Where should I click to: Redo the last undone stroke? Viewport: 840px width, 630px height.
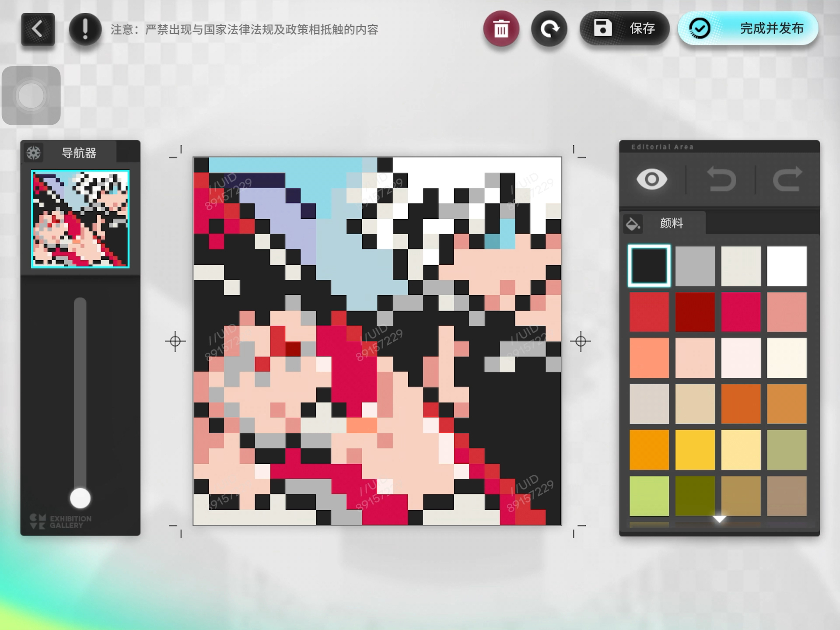pos(787,179)
